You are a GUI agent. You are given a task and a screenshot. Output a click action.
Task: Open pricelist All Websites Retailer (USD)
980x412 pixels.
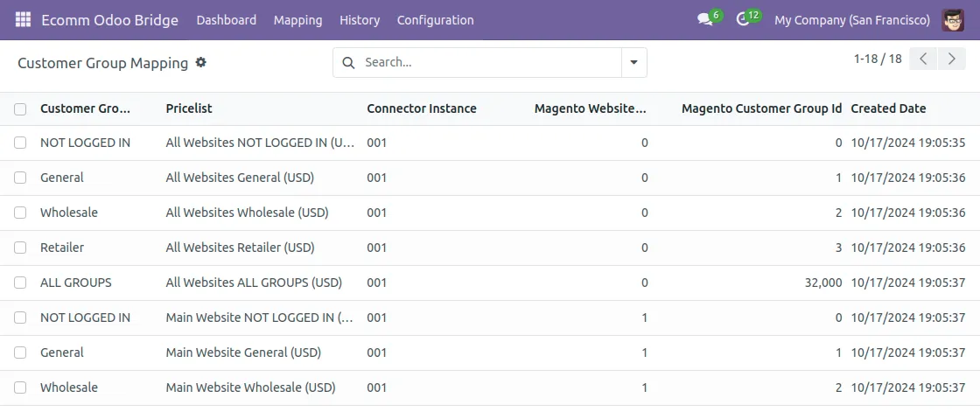240,248
